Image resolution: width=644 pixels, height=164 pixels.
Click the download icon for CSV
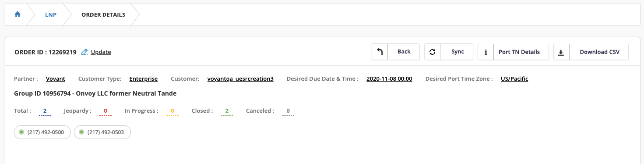[x=561, y=52]
